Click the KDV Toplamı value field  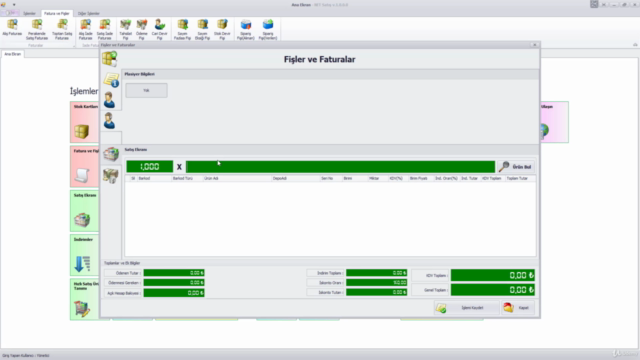[493, 276]
